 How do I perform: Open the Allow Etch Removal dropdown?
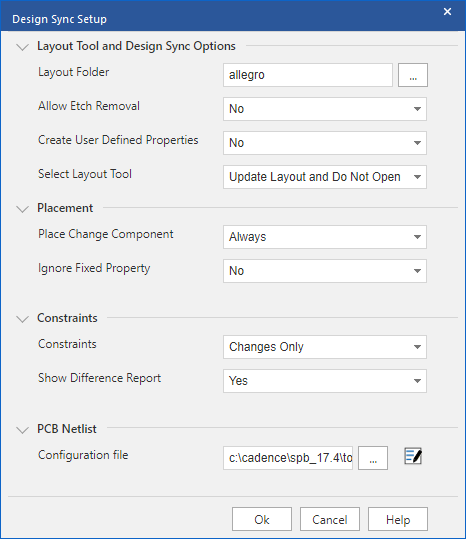pos(325,109)
